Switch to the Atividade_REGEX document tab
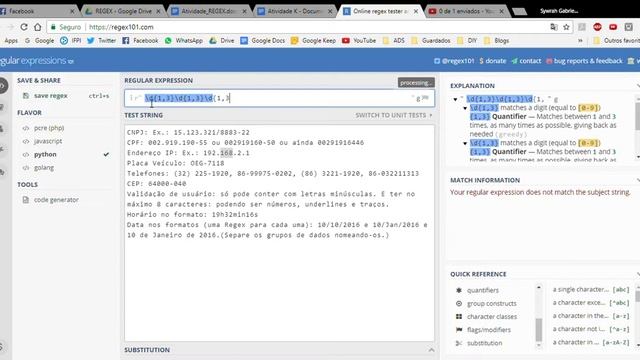 tap(210, 11)
